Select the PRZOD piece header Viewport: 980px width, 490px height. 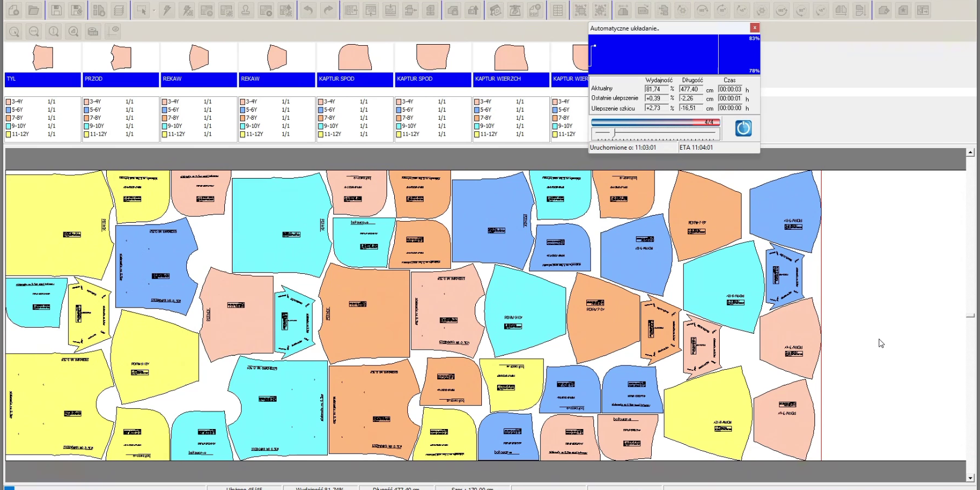pos(121,79)
